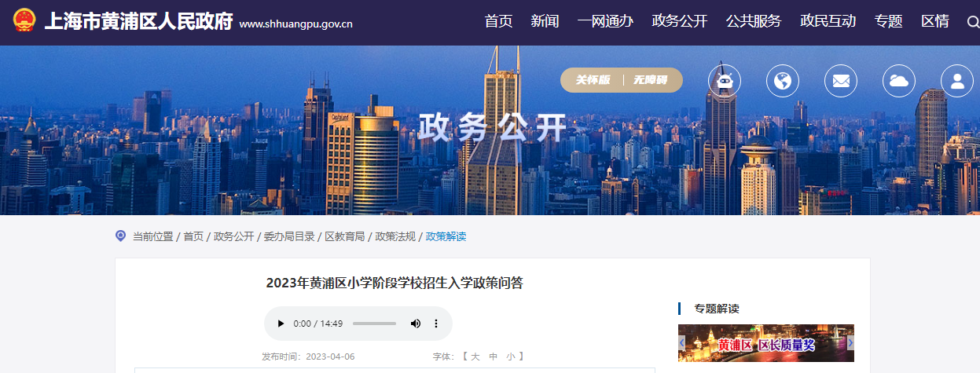The height and width of the screenshot is (373, 980).
Task: Open the 一网通办 navigation menu
Action: tap(605, 21)
